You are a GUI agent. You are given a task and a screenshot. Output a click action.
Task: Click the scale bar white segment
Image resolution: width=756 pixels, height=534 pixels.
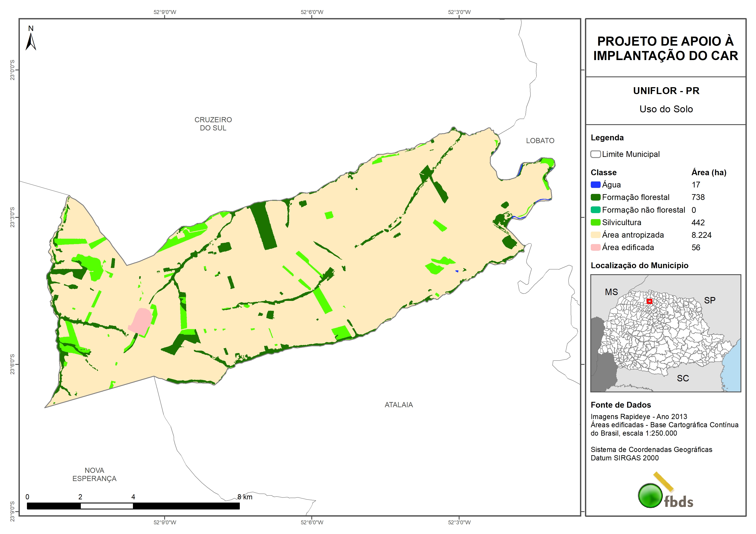click(107, 506)
